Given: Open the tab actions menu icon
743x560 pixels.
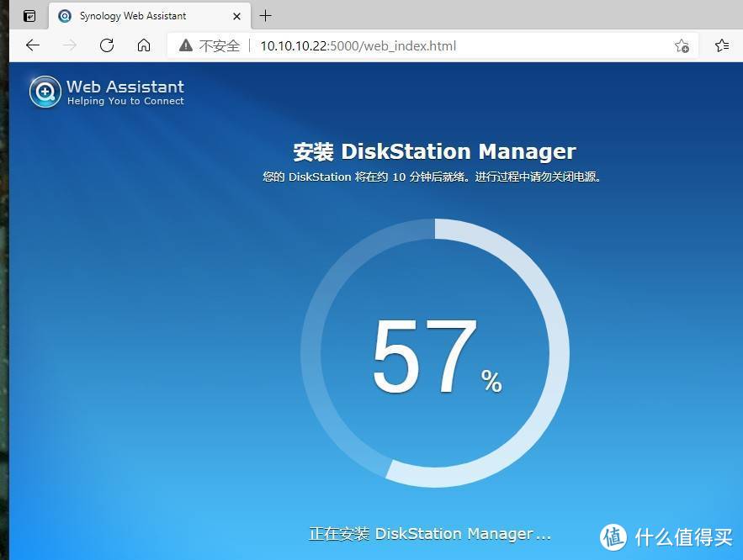Looking at the screenshot, I should pyautogui.click(x=29, y=16).
